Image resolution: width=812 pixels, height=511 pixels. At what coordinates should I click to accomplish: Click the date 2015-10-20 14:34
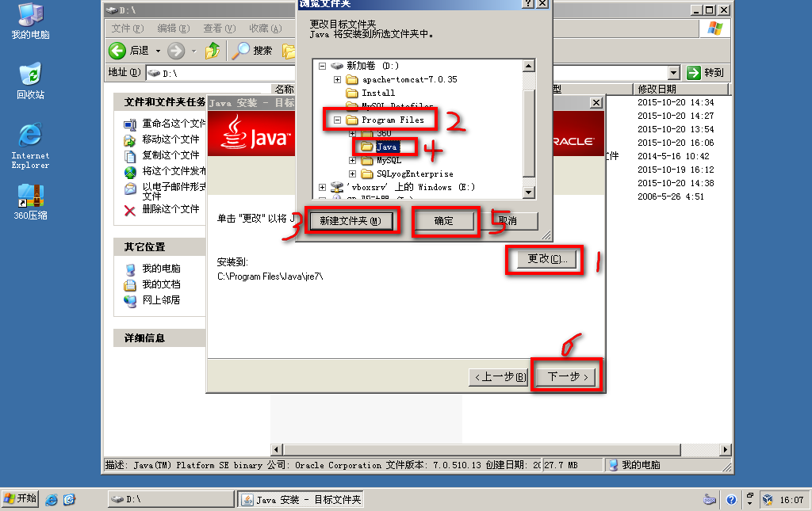[676, 102]
